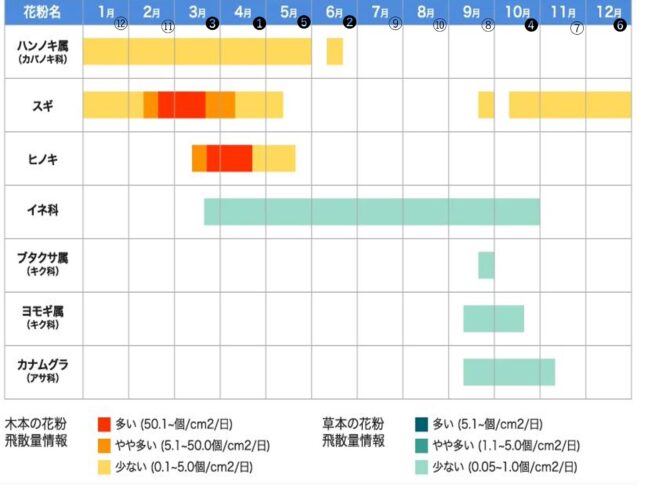Click the 花粉名 header cell

44,12
